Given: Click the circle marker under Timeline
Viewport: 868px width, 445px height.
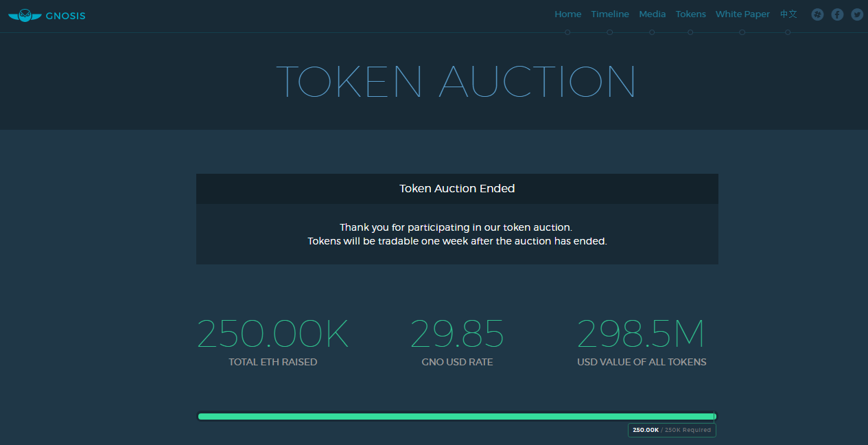Looking at the screenshot, I should pos(610,32).
